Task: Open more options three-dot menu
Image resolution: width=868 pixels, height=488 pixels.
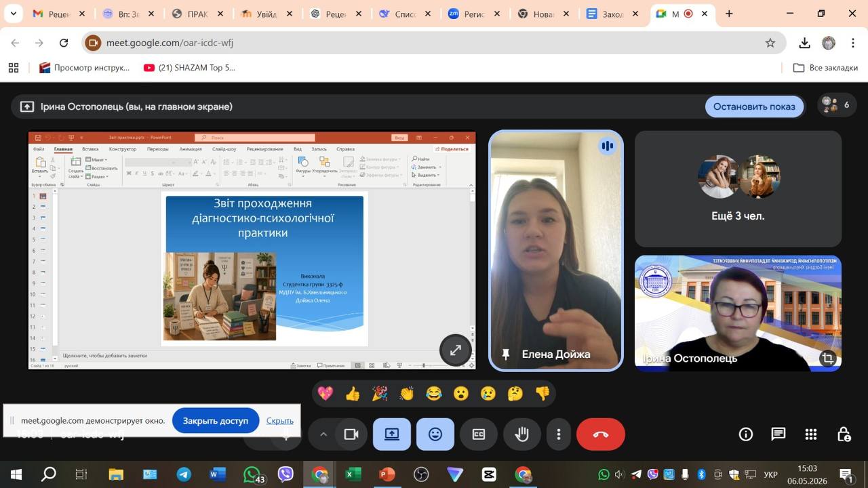Action: 559,434
